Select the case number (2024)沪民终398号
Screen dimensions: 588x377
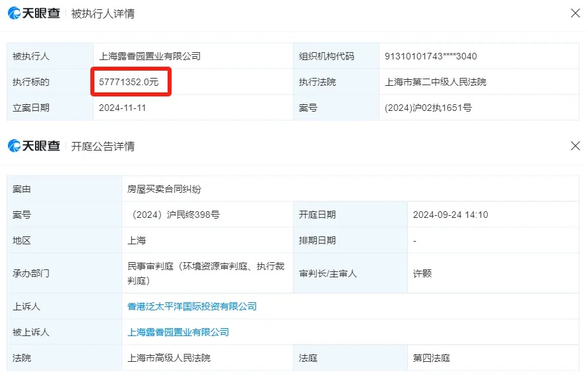(x=176, y=215)
